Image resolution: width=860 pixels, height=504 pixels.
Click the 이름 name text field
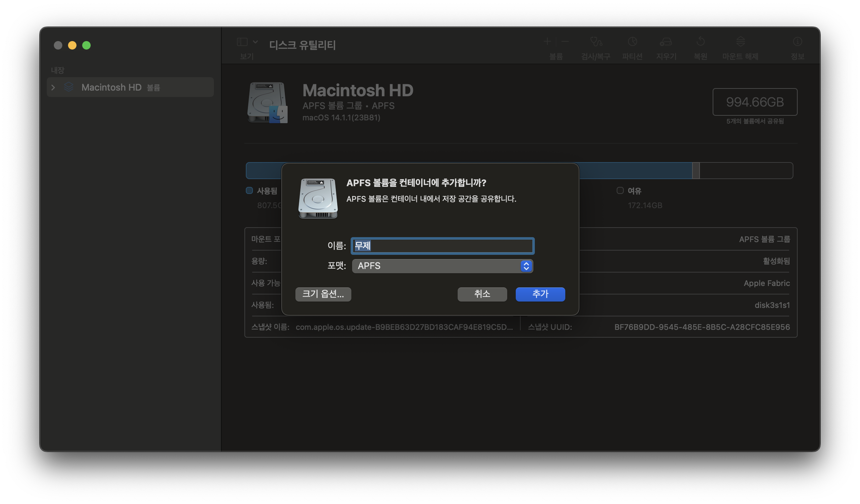point(442,246)
